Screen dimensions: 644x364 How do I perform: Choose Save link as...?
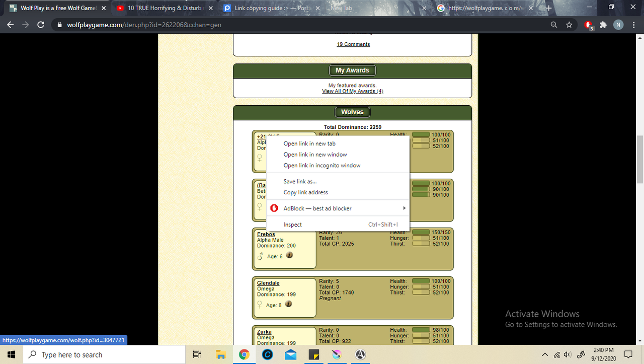pos(338,181)
